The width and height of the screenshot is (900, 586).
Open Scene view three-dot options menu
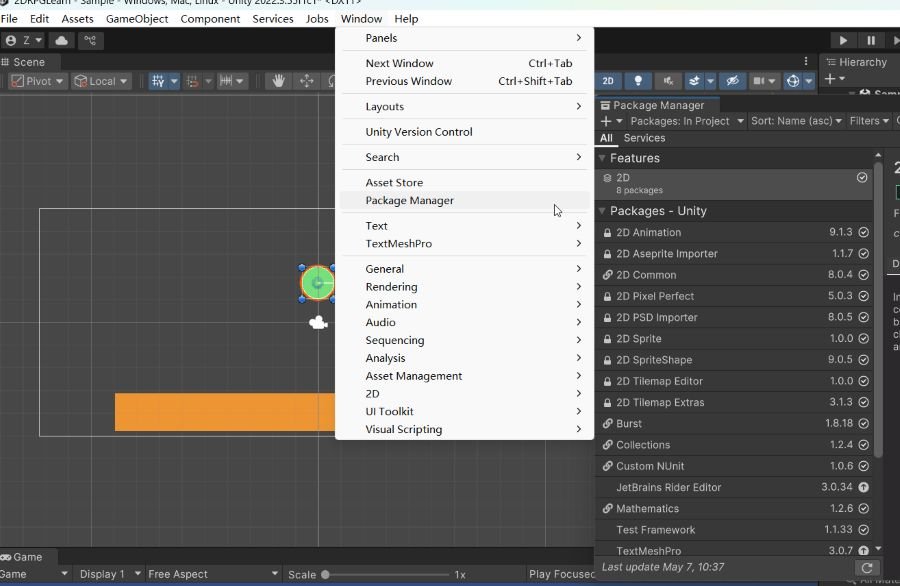pyautogui.click(x=806, y=61)
